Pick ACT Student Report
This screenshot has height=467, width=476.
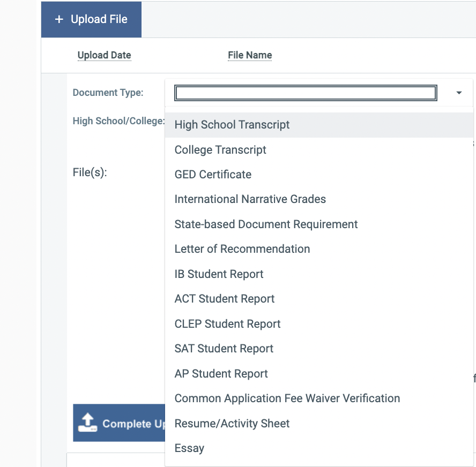pyautogui.click(x=225, y=299)
